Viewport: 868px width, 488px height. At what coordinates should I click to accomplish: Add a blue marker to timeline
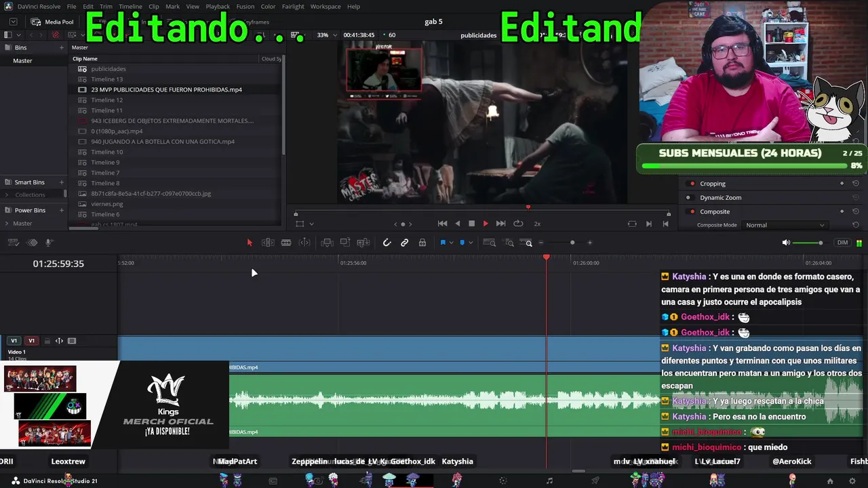[x=462, y=243]
